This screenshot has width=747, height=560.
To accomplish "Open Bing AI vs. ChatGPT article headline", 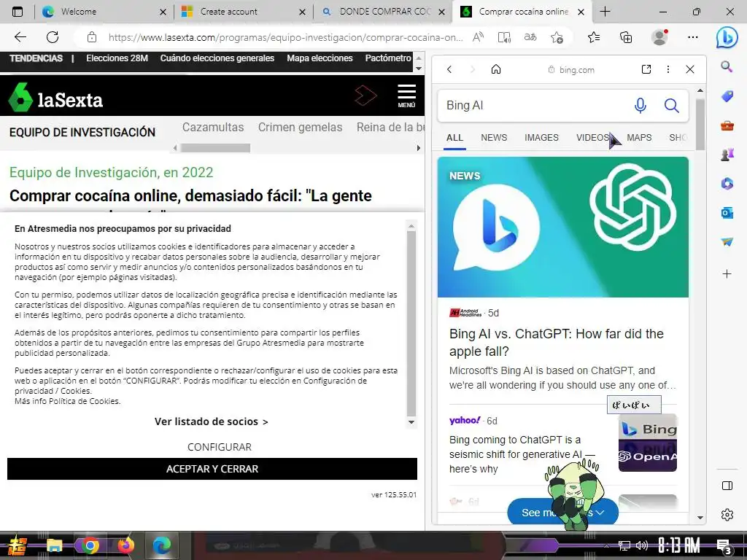I will pyautogui.click(x=556, y=343).
